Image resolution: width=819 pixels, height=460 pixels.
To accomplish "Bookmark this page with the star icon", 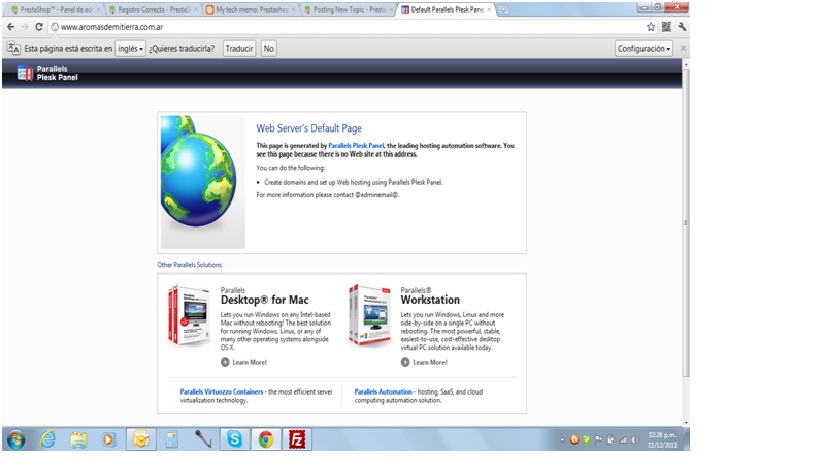I will pyautogui.click(x=651, y=27).
